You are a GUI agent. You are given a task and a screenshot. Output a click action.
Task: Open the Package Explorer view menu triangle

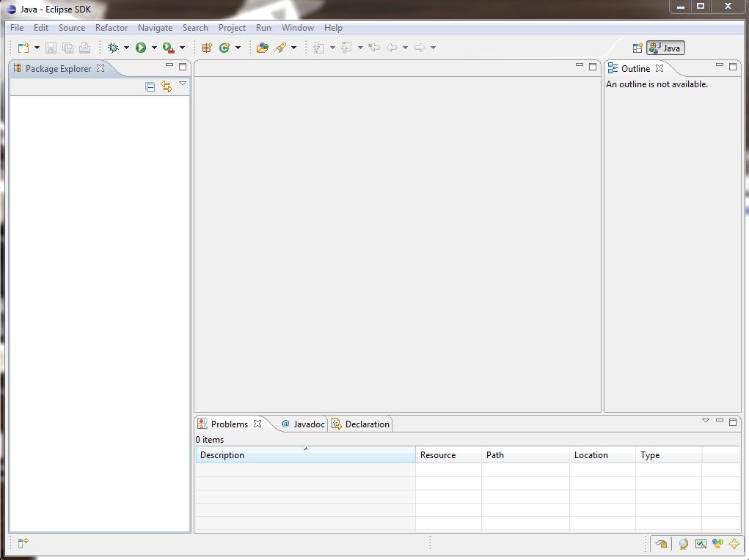[x=183, y=84]
